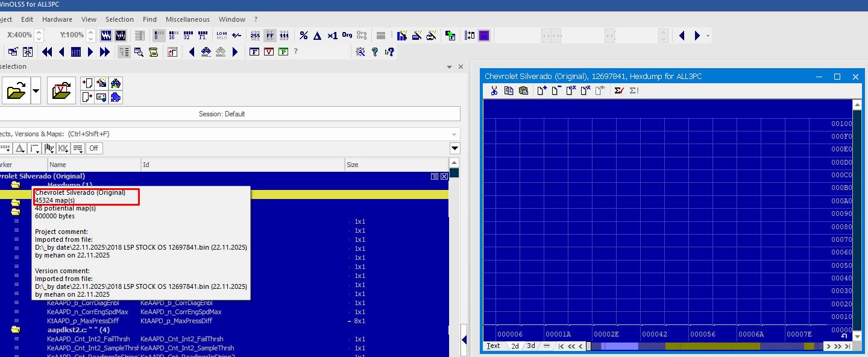
Task: Jump to last map with double-right arrow
Action: (105, 52)
